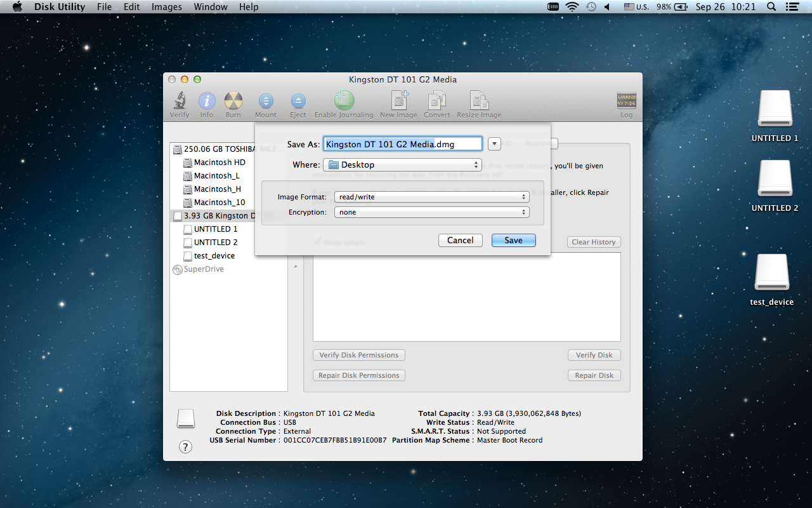The image size is (812, 508).
Task: Select test_device drive icon on desktop
Action: point(772,272)
